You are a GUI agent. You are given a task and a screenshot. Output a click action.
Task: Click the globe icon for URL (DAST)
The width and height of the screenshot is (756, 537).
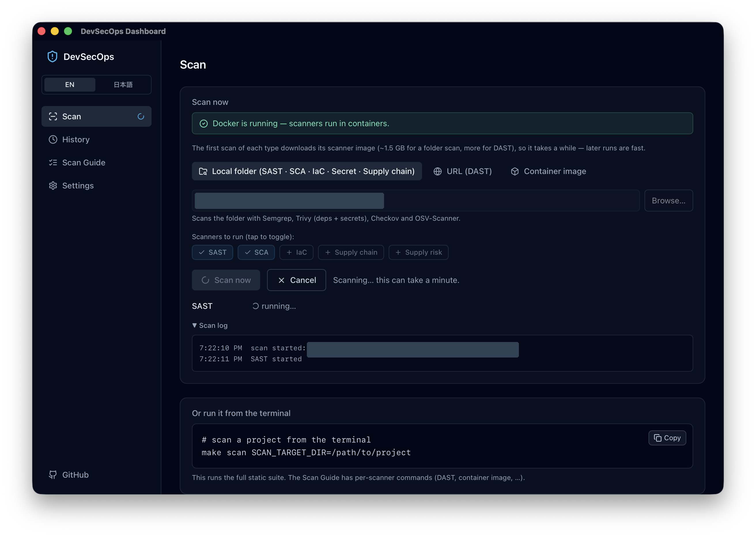click(438, 171)
